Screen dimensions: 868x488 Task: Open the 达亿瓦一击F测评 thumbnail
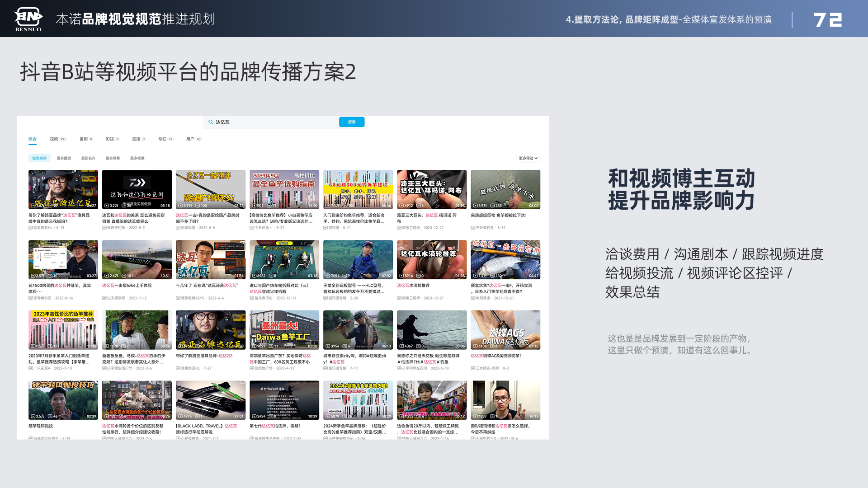click(211, 189)
